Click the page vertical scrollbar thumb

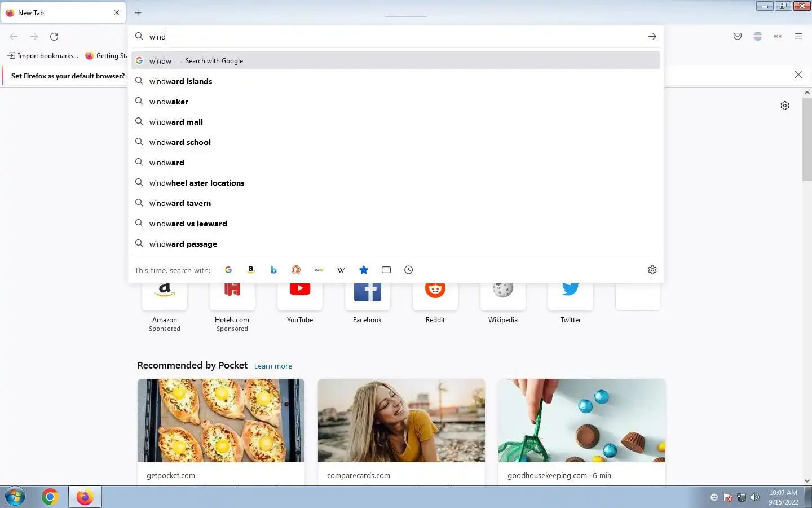pos(807,139)
